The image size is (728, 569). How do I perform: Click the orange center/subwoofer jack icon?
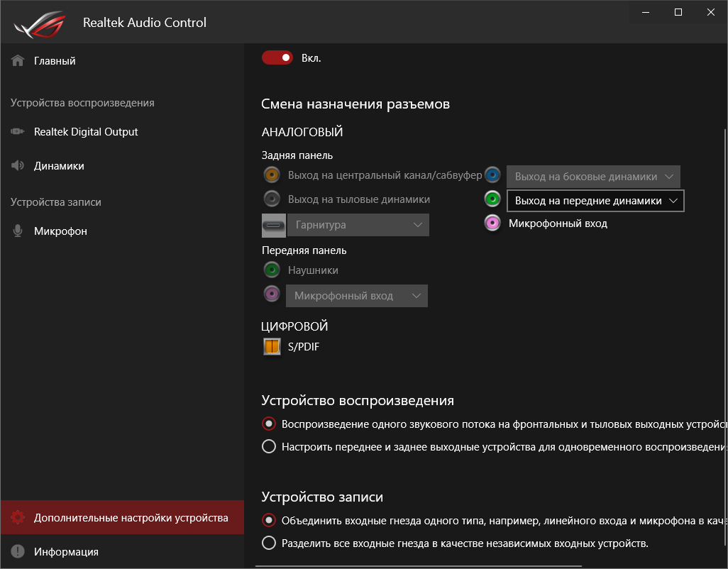coord(271,175)
